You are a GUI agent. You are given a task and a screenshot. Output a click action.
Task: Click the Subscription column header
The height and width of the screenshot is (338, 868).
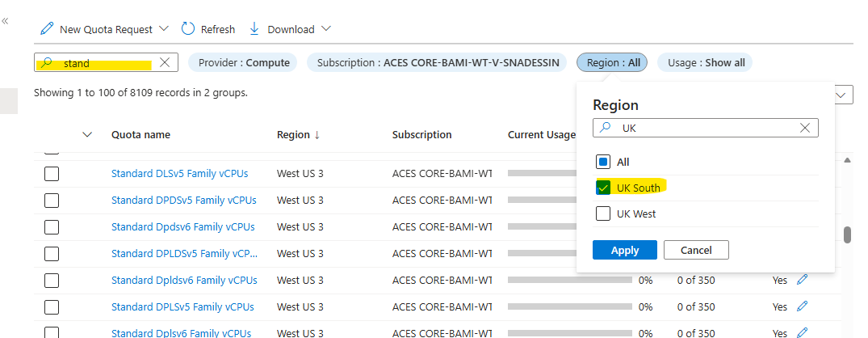[x=421, y=135]
